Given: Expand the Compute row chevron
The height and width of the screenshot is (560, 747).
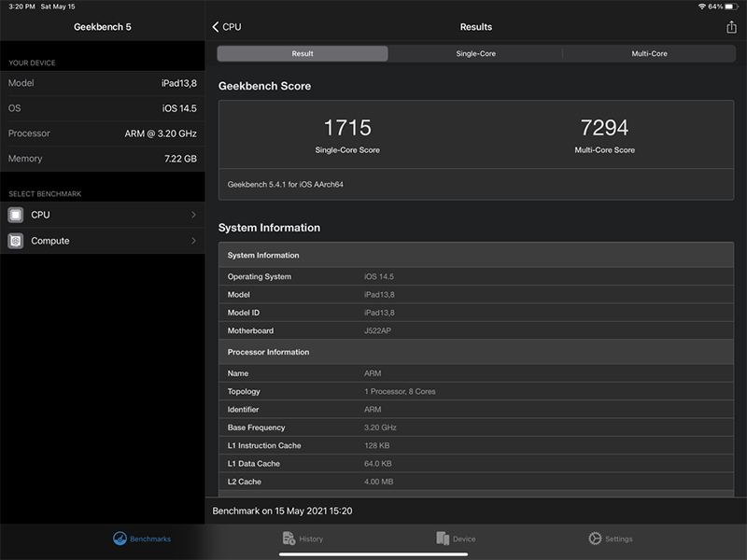Looking at the screenshot, I should point(193,241).
